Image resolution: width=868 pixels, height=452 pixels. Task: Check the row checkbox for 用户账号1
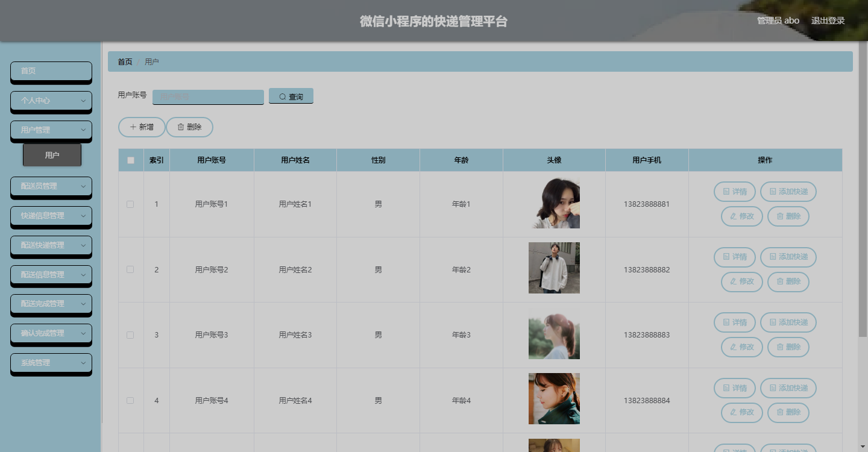pyautogui.click(x=130, y=204)
